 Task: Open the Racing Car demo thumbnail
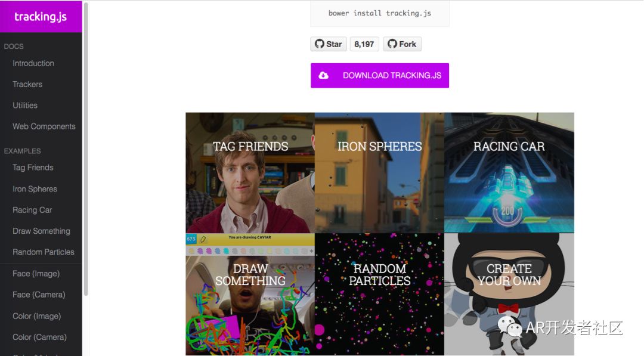click(x=509, y=173)
